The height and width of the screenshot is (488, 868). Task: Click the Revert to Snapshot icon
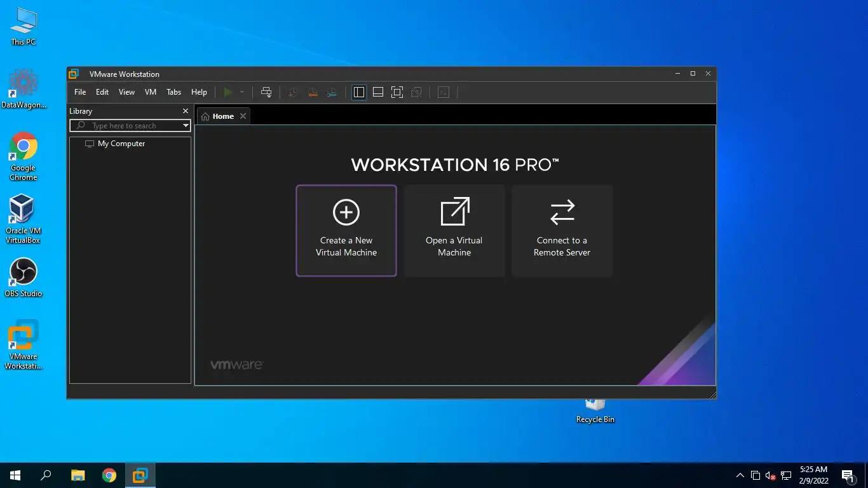tap(313, 92)
